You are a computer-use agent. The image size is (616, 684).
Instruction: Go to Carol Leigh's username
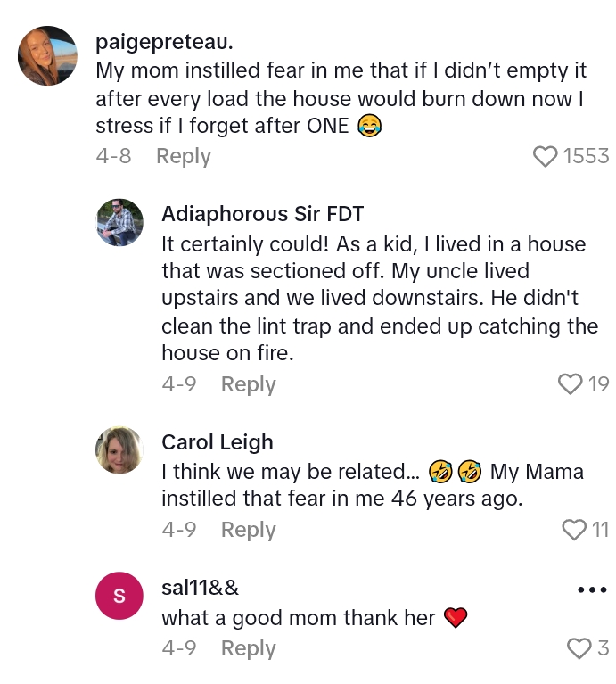coord(218,442)
